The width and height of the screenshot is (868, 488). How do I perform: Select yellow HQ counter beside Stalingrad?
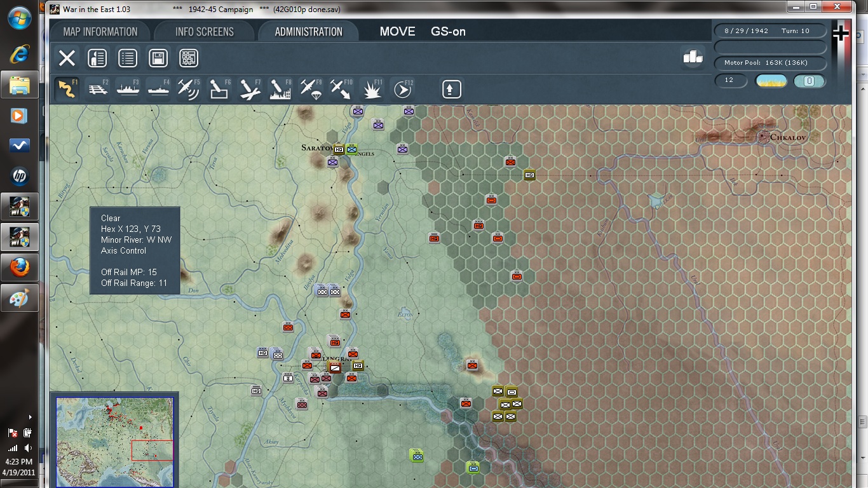click(x=358, y=365)
